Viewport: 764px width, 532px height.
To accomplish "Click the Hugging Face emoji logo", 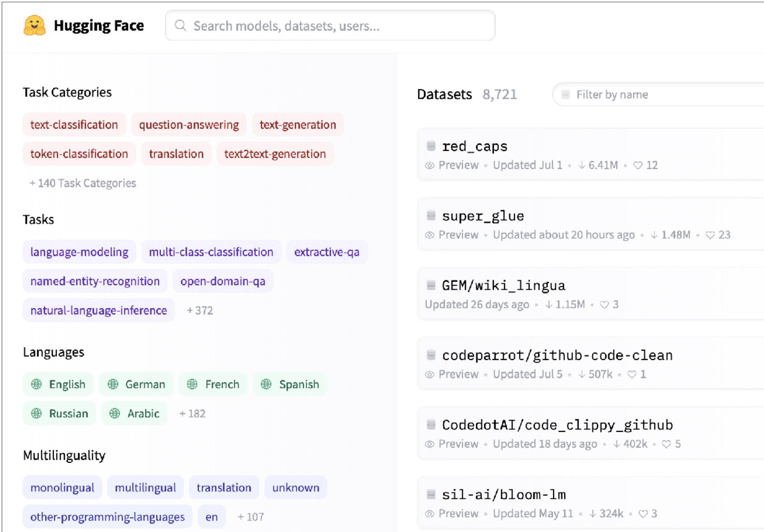I will tap(34, 26).
